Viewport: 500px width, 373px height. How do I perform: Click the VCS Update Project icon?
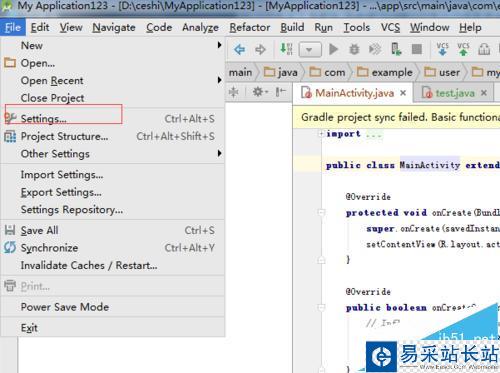click(442, 49)
